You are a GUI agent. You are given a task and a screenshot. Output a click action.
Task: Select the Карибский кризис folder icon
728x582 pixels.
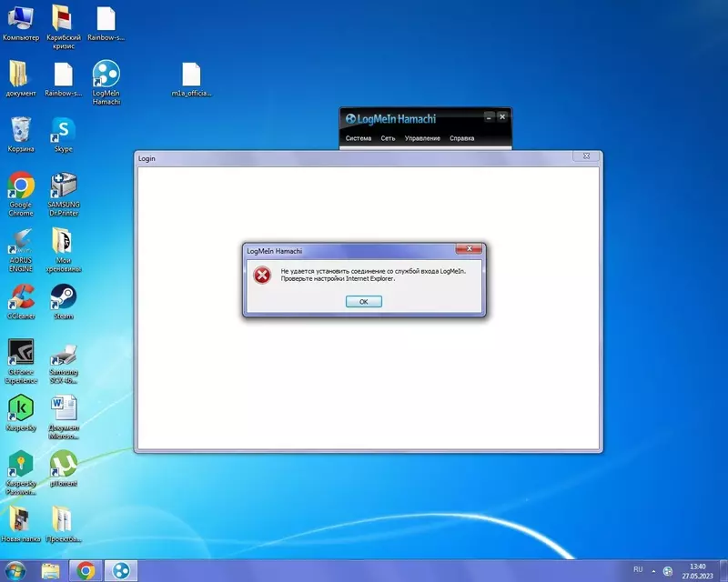[64, 27]
